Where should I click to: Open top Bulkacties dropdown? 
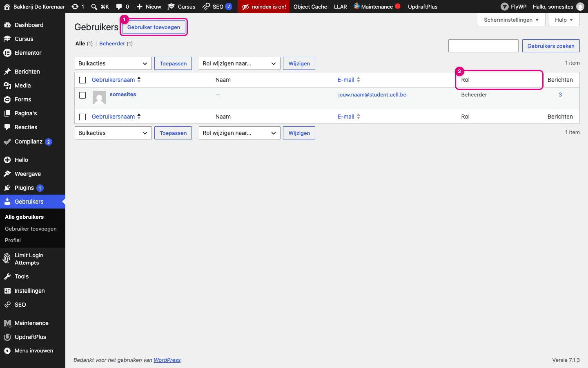pyautogui.click(x=113, y=63)
